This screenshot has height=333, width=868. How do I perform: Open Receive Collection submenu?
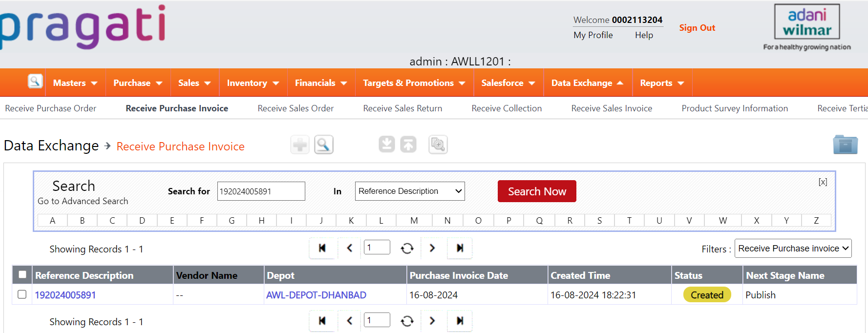click(x=507, y=108)
